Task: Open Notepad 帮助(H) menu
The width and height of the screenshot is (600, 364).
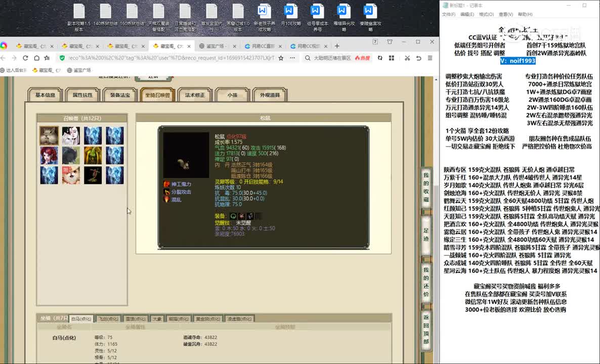Action: [x=525, y=14]
